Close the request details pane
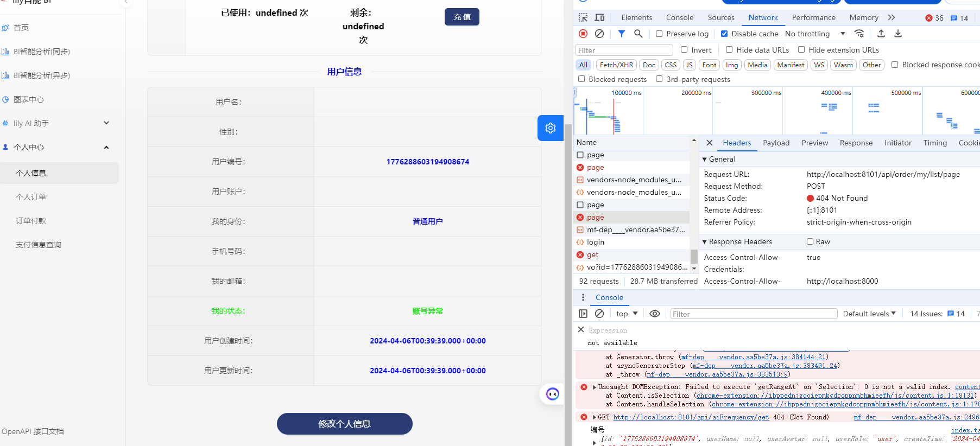The width and height of the screenshot is (980, 446). tap(710, 143)
